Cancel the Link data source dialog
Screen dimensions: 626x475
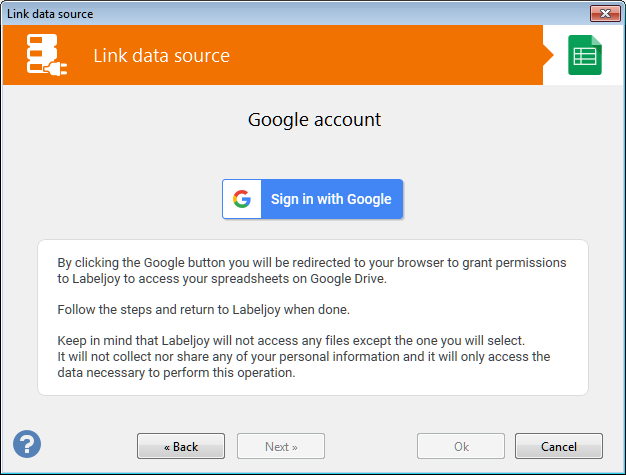(559, 446)
